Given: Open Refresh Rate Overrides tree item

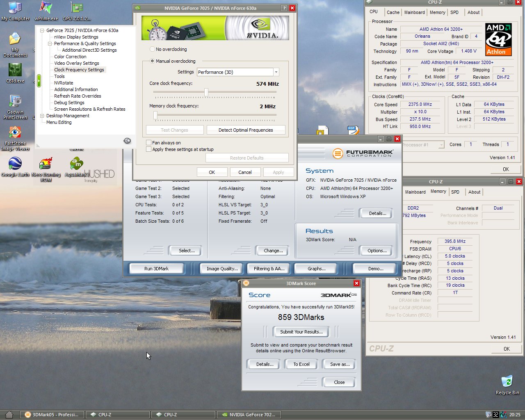Looking at the screenshot, I should point(78,96).
